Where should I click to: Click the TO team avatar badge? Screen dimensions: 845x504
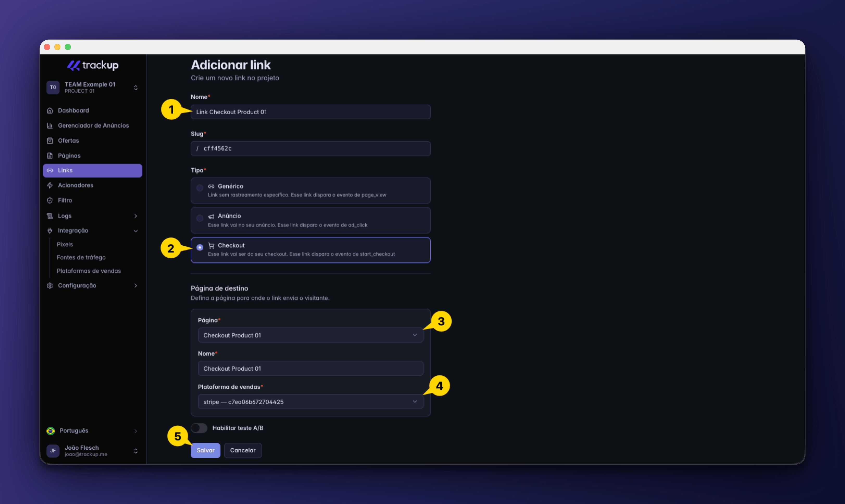pyautogui.click(x=53, y=88)
